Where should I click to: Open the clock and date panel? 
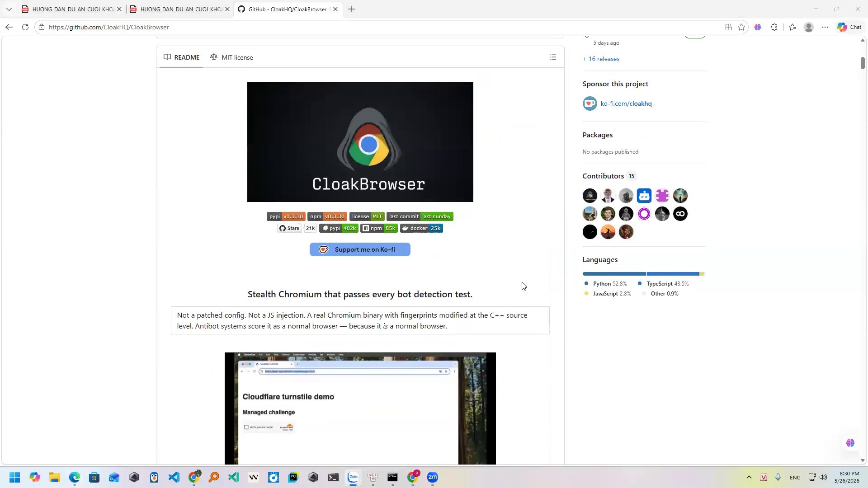click(847, 477)
